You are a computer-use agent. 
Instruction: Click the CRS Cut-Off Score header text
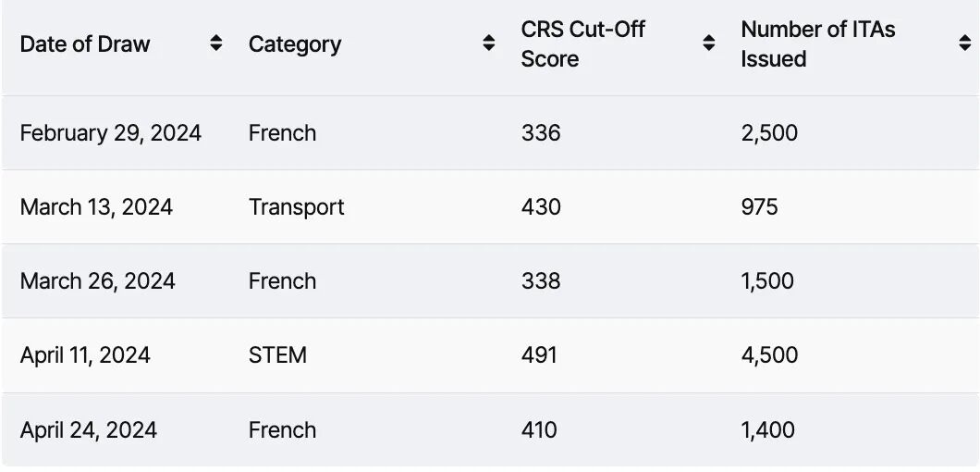coord(582,43)
